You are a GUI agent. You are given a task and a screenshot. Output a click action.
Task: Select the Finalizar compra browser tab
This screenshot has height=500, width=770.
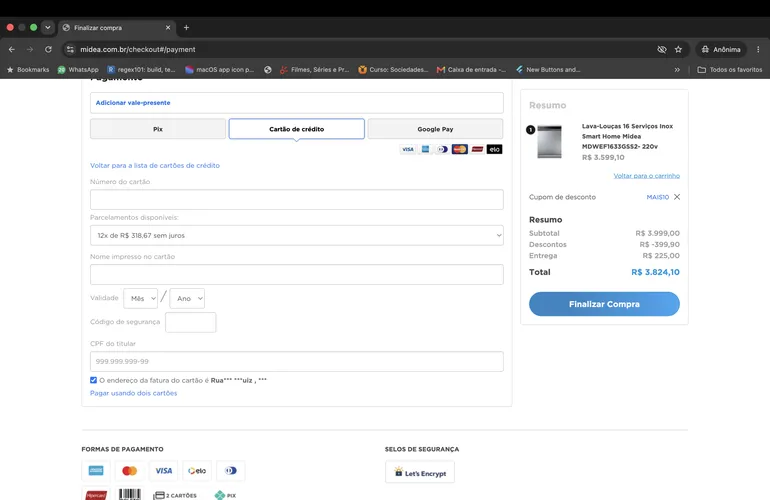click(117, 28)
